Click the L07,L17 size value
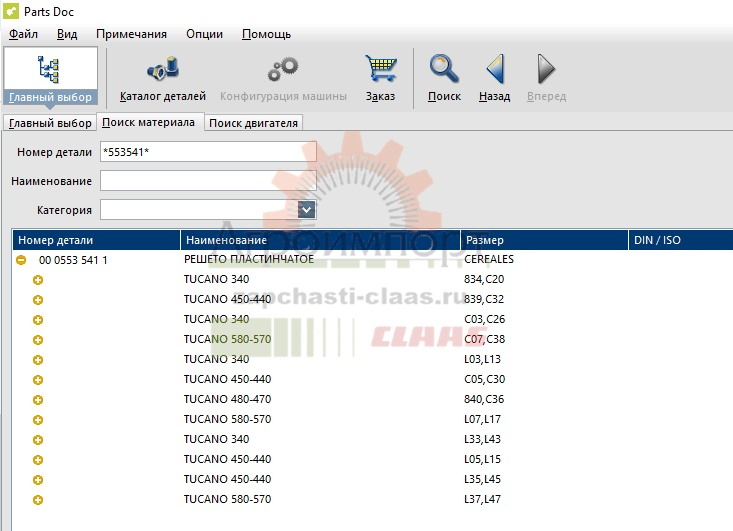The image size is (733, 531). pyautogui.click(x=482, y=419)
